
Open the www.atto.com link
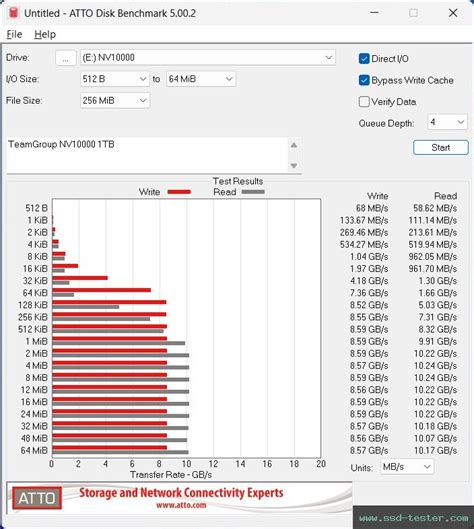point(181,505)
